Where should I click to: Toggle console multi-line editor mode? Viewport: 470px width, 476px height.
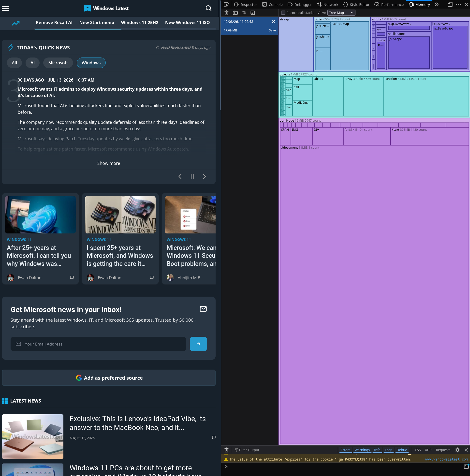(x=466, y=466)
